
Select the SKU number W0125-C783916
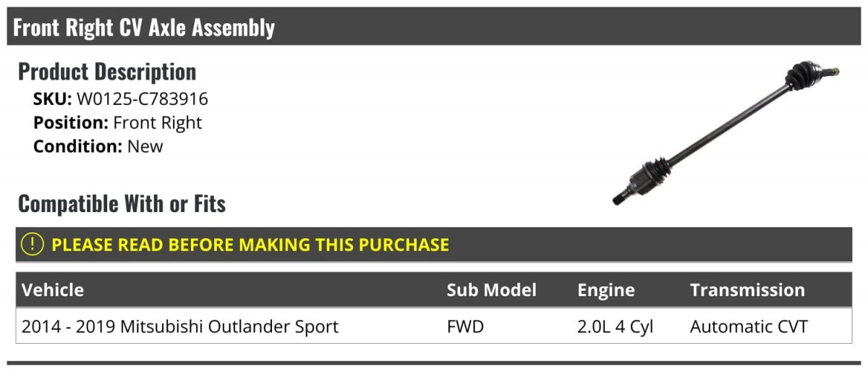(142, 99)
